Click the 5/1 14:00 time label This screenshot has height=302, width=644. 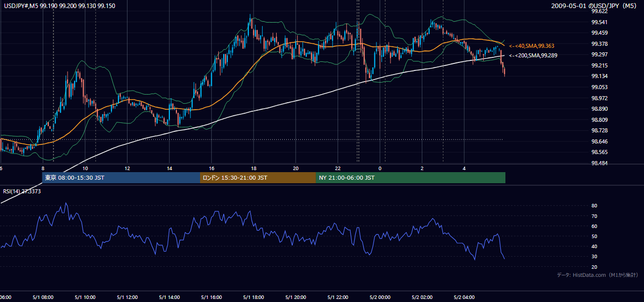(169, 297)
